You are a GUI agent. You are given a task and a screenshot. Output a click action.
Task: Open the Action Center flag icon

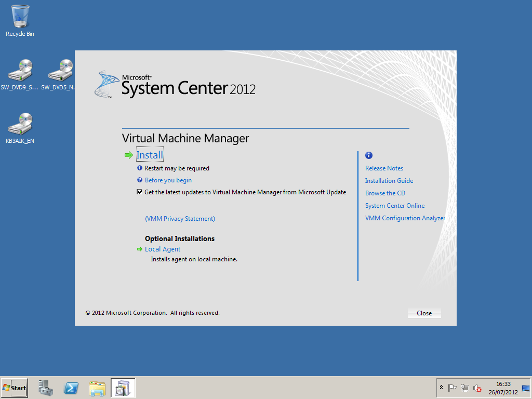[453, 388]
